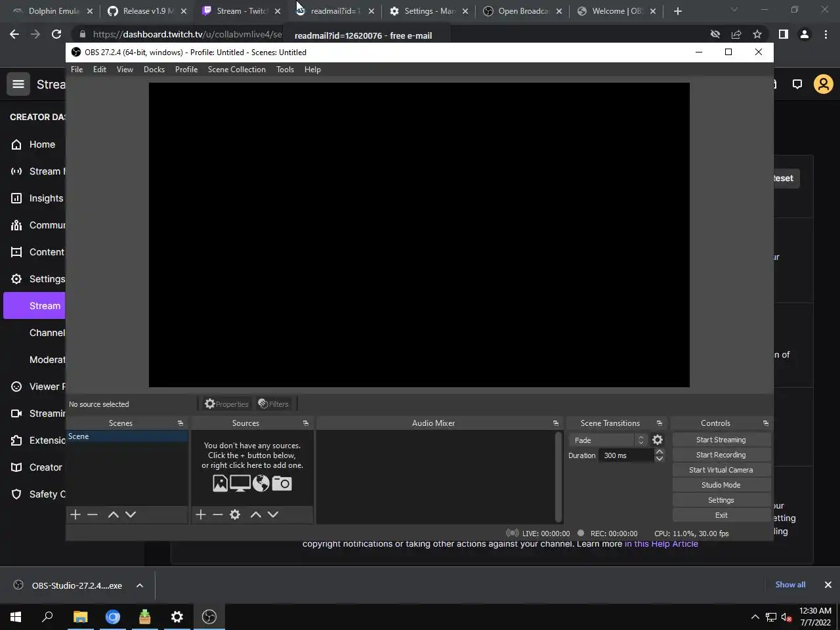Image resolution: width=840 pixels, height=630 pixels.
Task: Add a source with the plus icon
Action: click(x=201, y=514)
